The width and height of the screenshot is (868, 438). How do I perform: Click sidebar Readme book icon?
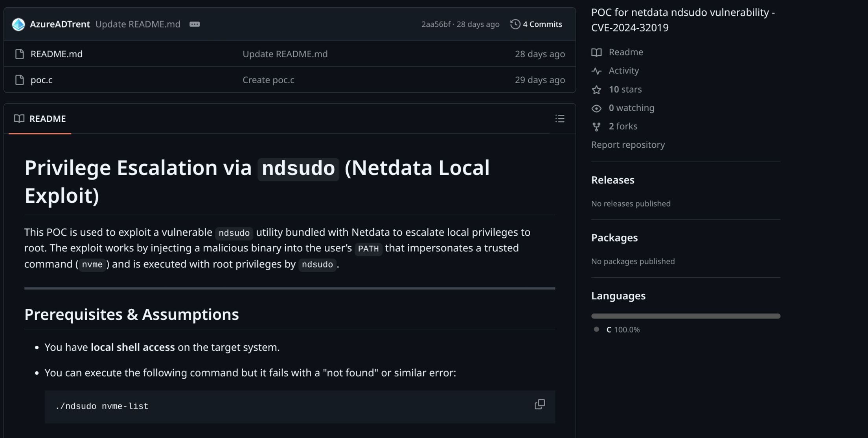tap(596, 53)
